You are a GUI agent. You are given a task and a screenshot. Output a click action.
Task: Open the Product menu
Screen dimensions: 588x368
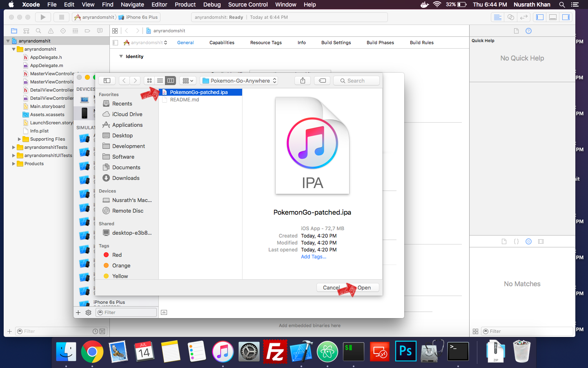(x=185, y=4)
